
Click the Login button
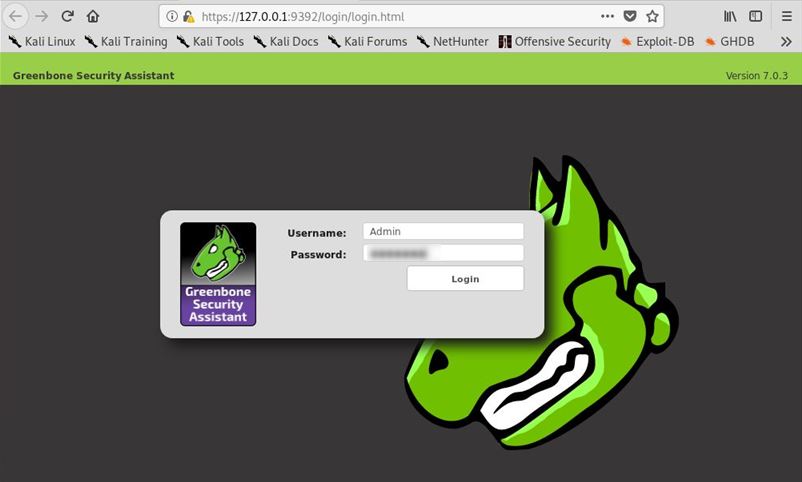465,279
